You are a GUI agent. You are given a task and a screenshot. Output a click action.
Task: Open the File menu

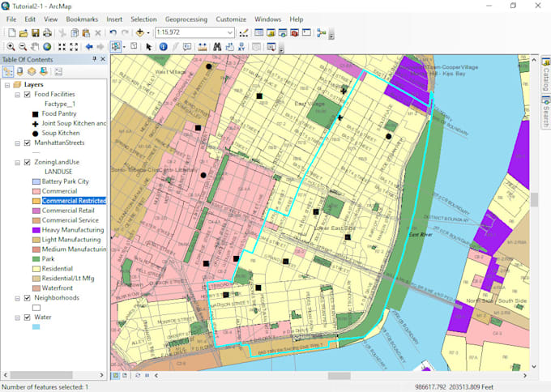[11, 19]
